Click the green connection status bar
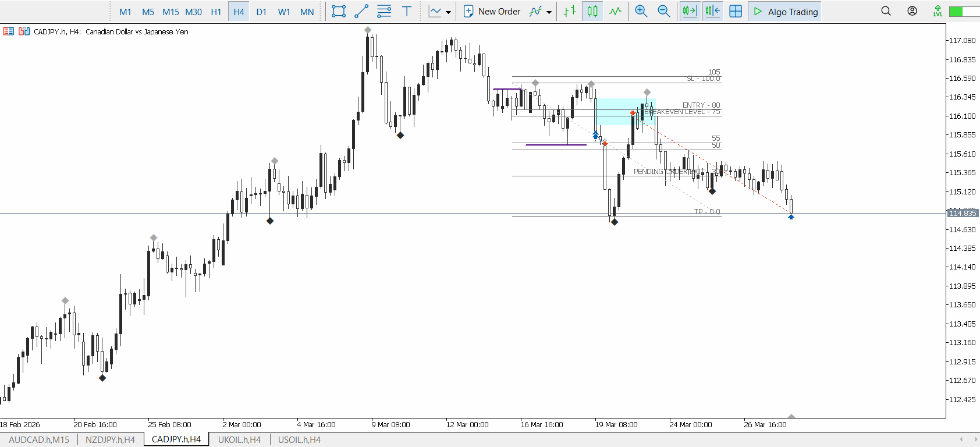980x447 pixels. pos(964,12)
